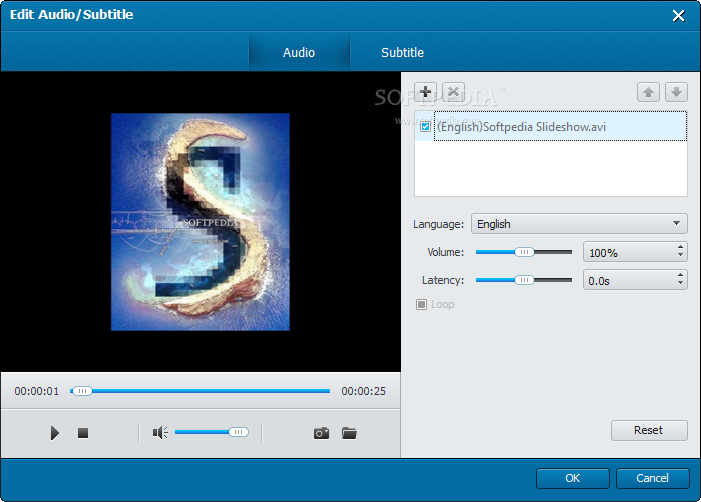Open the snapshot folder icon
This screenshot has width=701, height=502.
349,433
